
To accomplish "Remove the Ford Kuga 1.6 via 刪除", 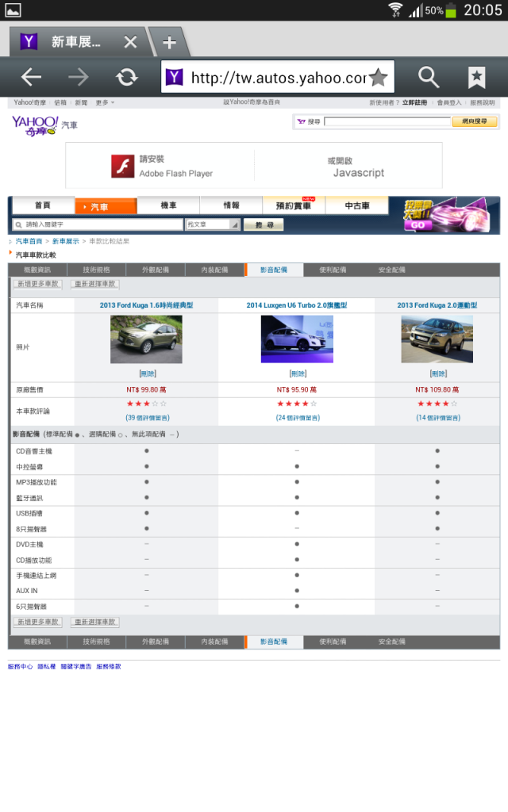I will [148, 373].
